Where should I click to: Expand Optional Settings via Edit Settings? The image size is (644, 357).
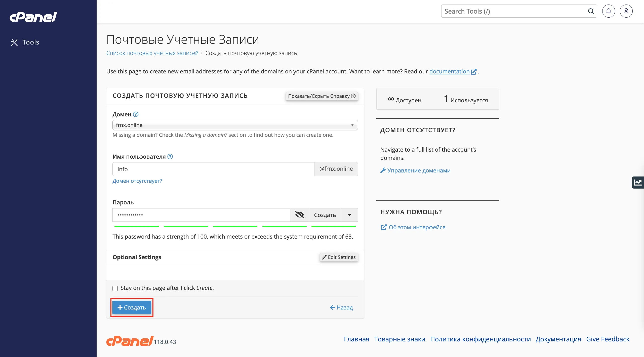[x=339, y=257]
